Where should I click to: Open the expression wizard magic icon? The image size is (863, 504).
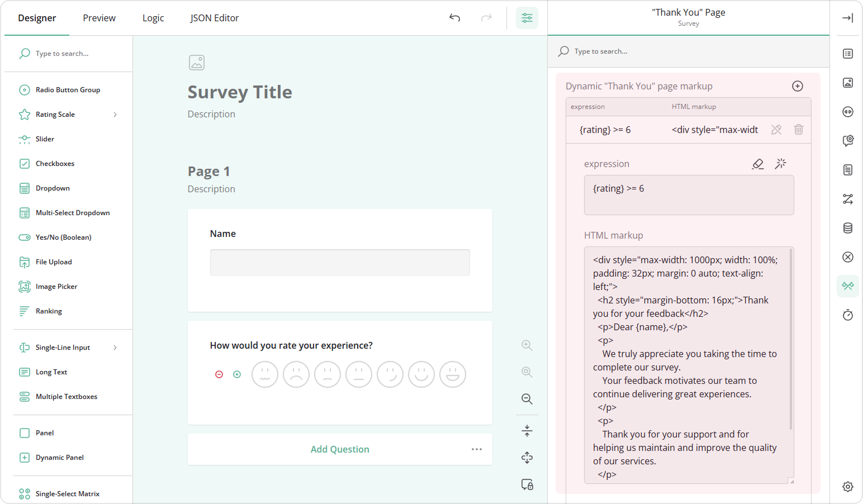click(780, 164)
